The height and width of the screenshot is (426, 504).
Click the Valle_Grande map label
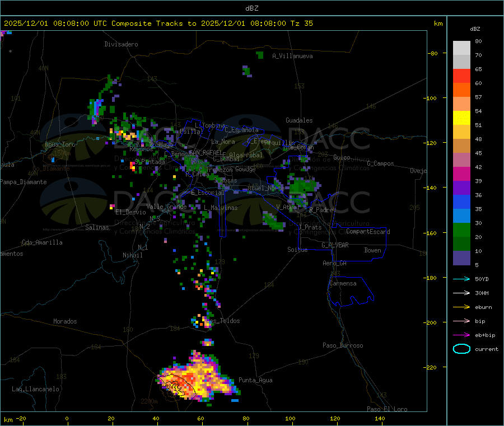click(166, 207)
